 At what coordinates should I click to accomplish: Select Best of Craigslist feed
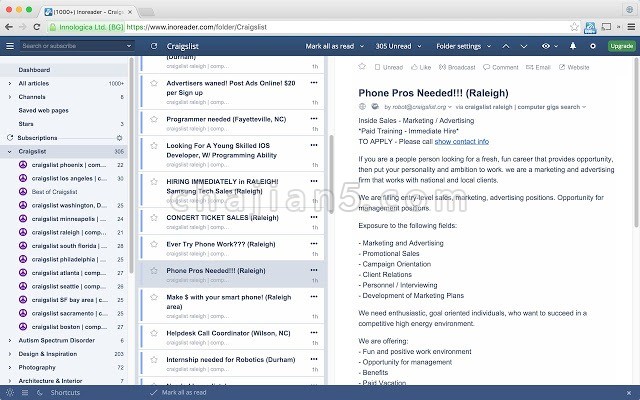(x=54, y=192)
